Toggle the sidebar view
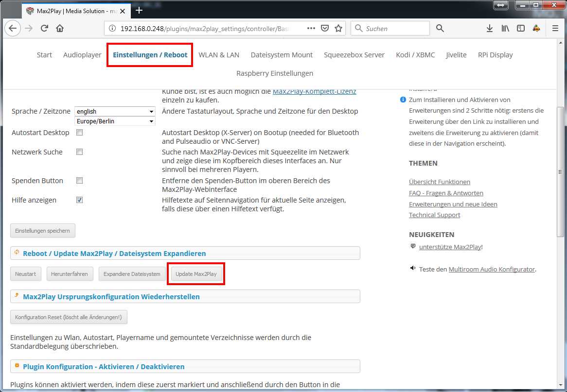The width and height of the screenshot is (567, 392). 521,28
